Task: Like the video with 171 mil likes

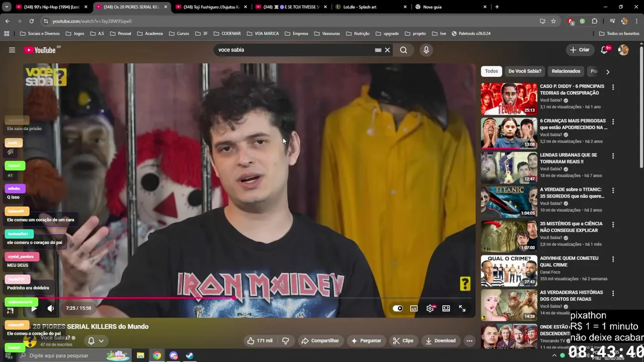Action: tap(260, 340)
